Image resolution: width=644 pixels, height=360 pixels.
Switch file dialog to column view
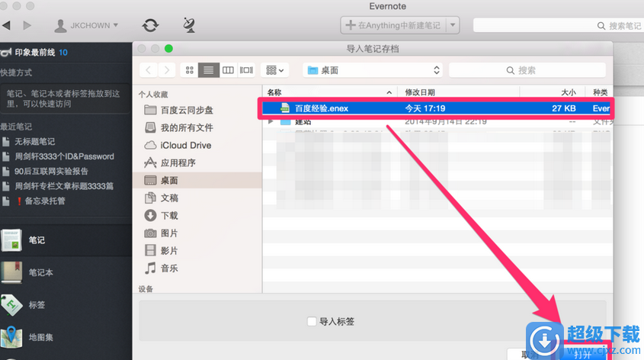228,70
